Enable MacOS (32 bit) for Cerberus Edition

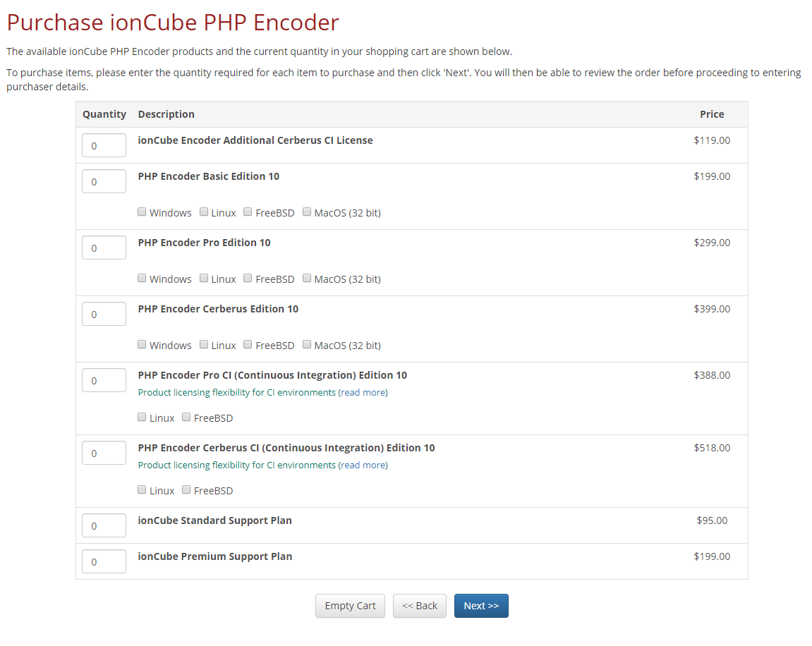[307, 345]
